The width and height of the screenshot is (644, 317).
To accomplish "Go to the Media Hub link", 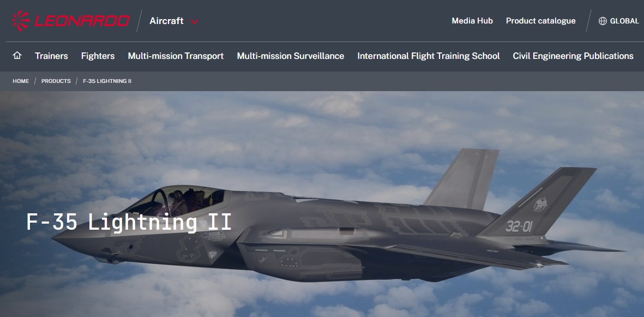I will pyautogui.click(x=472, y=21).
